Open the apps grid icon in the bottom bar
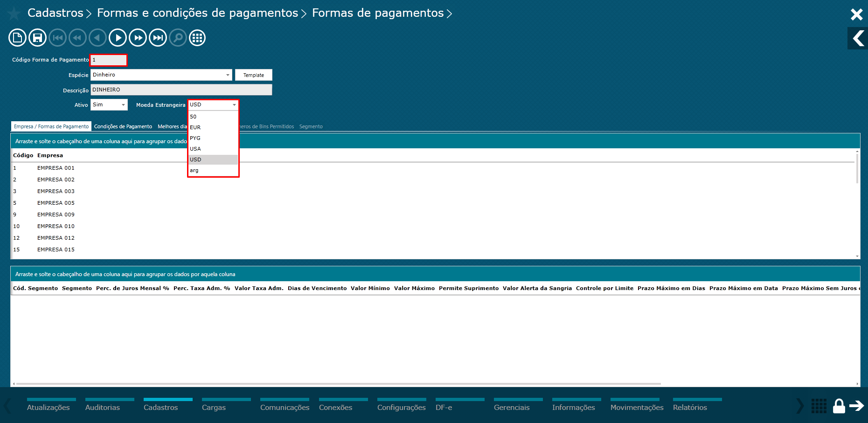The image size is (868, 423). 819,406
